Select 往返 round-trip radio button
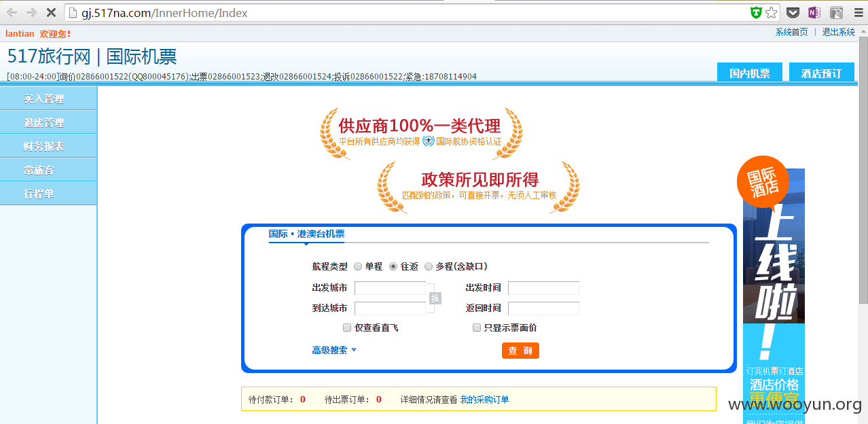The image size is (868, 424). tap(393, 266)
